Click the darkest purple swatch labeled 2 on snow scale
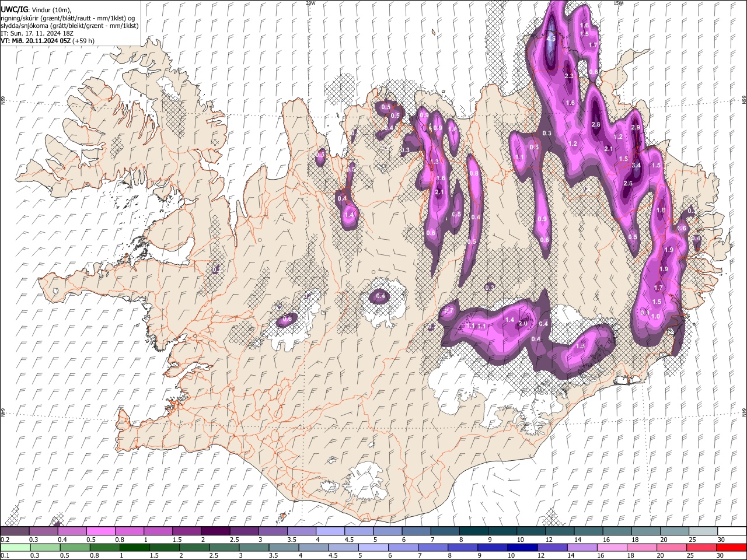747x560 pixels. [x=215, y=531]
